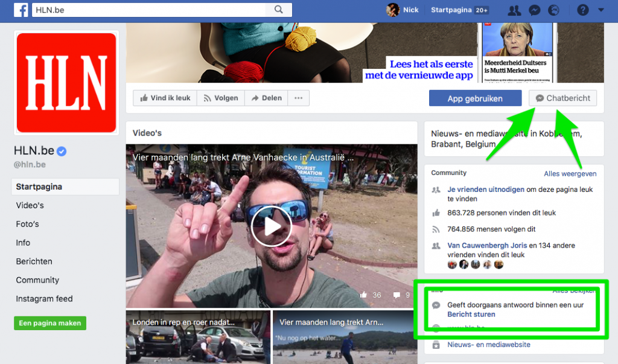Click the thumbs-up icon beside 863.728 personen
The image size is (618, 364).
[x=436, y=213]
